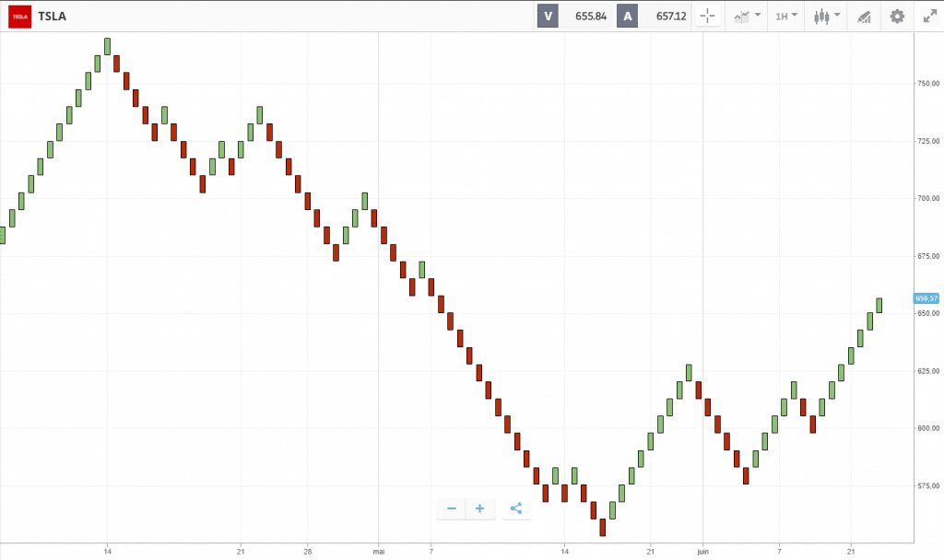Click the mai marker on time axis

click(x=379, y=552)
